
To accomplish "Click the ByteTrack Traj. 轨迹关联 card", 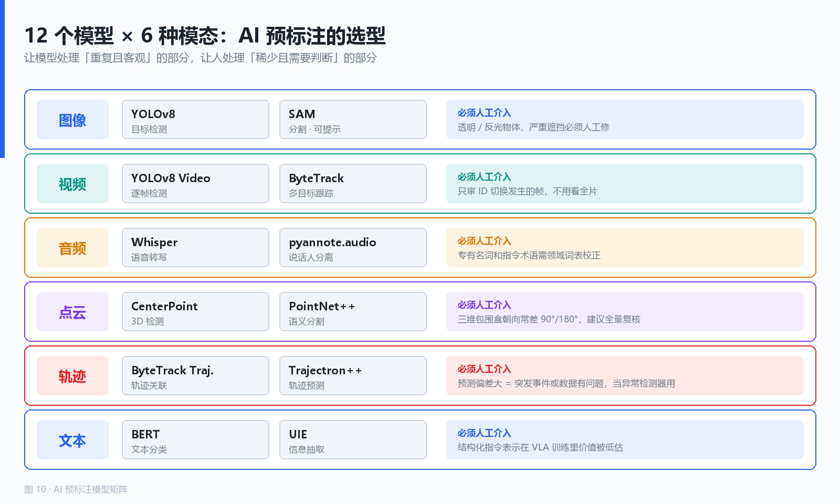I will [x=195, y=376].
